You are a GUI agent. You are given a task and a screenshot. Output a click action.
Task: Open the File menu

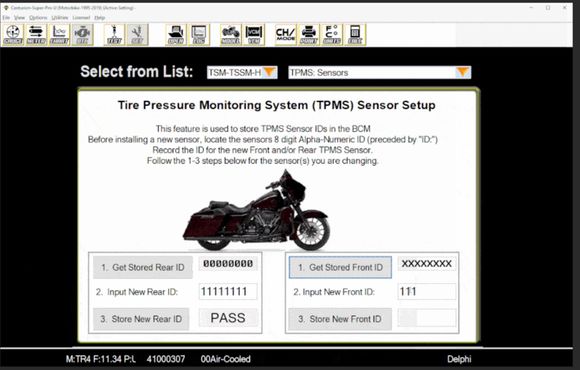pyautogui.click(x=6, y=18)
